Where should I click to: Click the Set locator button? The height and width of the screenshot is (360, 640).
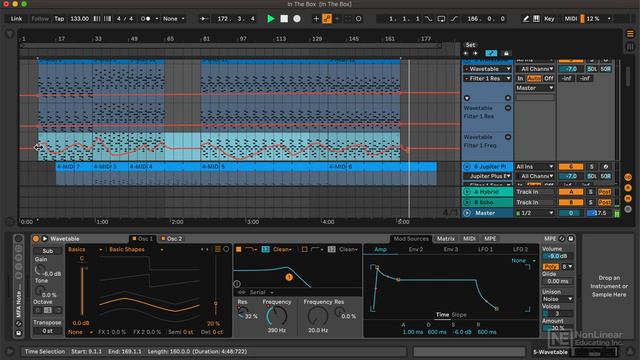pos(470,45)
